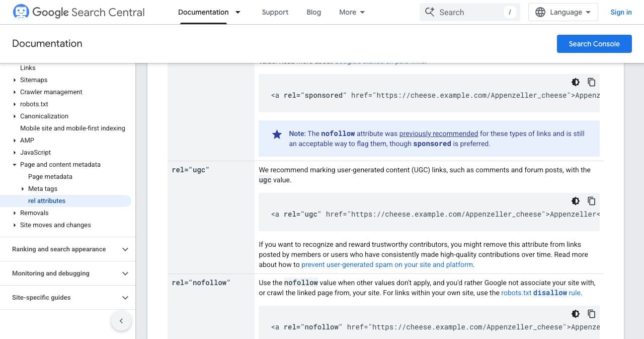Expand Ranking and search appearance section
Screen dimensions: 644x339
click(67, 249)
